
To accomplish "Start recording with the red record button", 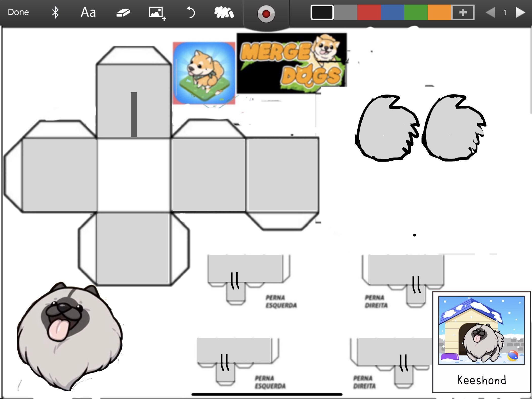I will [266, 14].
